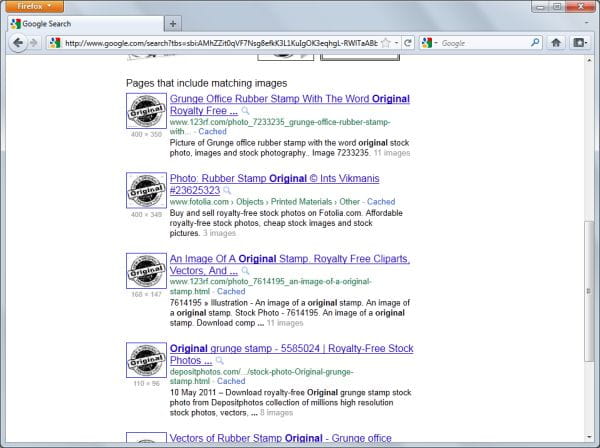Open 400 × 350 Original stamp thumbnail
Image resolution: width=600 pixels, height=448 pixels.
point(146,111)
